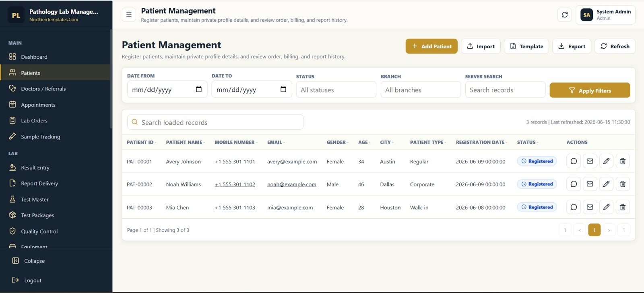This screenshot has width=644, height=293.
Task: Delete patient PAT-00002 with trash icon
Action: [623, 184]
